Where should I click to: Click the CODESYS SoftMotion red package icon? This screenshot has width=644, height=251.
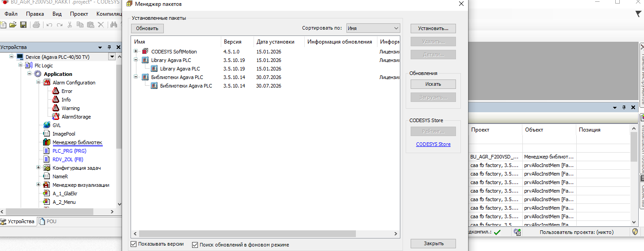[x=145, y=52]
